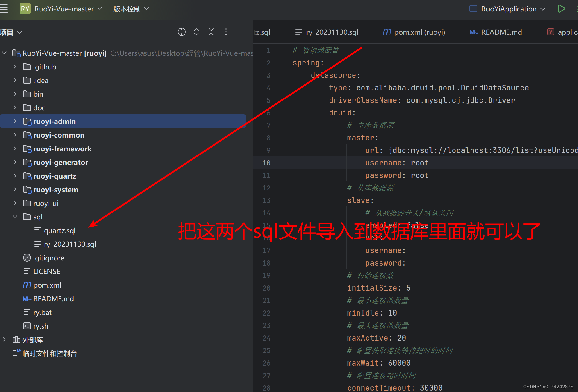Open the main hamburger menu
Image resolution: width=578 pixels, height=392 pixels.
tap(4, 9)
